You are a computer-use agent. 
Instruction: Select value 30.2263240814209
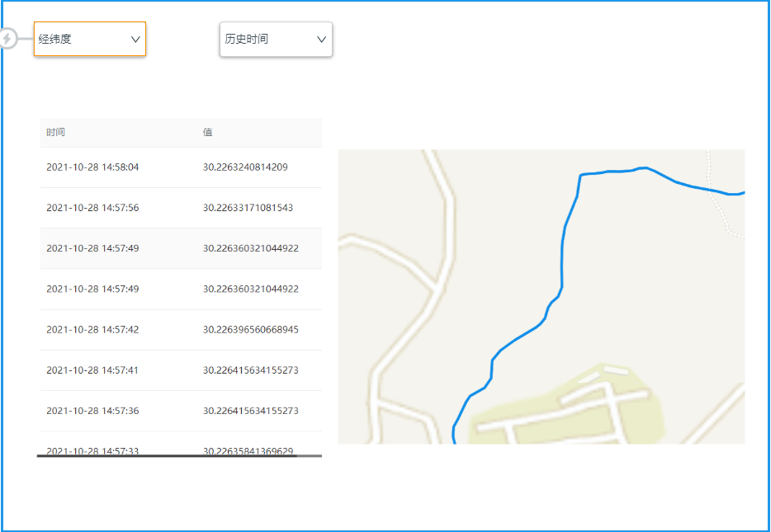(245, 167)
